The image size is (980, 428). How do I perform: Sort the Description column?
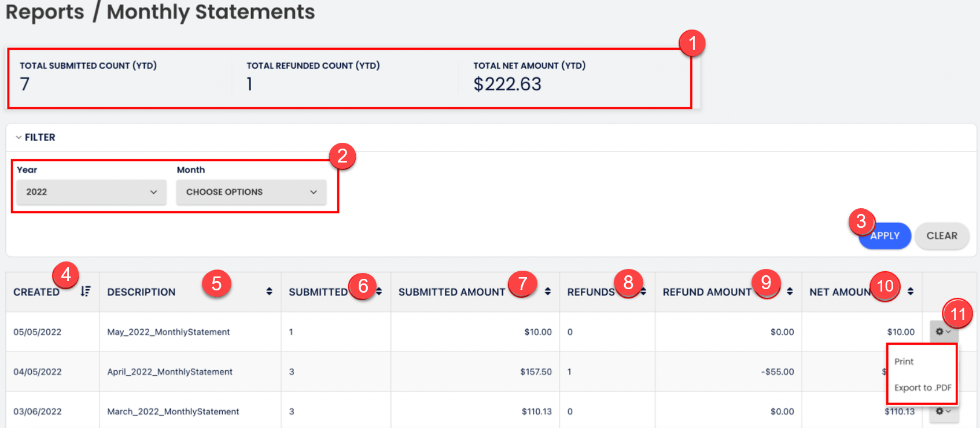269,292
